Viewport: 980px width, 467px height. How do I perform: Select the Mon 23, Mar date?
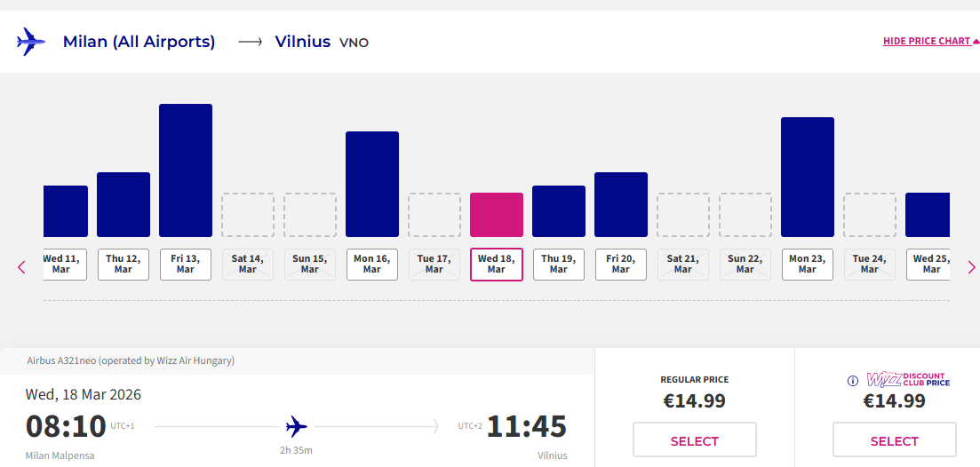click(x=808, y=264)
